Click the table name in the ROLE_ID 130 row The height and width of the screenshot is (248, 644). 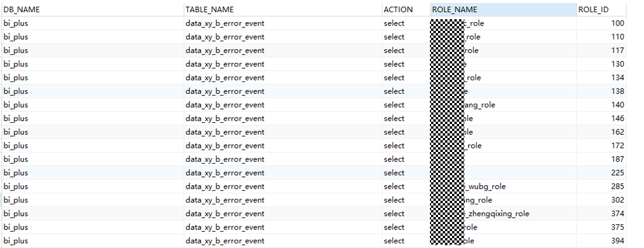225,64
